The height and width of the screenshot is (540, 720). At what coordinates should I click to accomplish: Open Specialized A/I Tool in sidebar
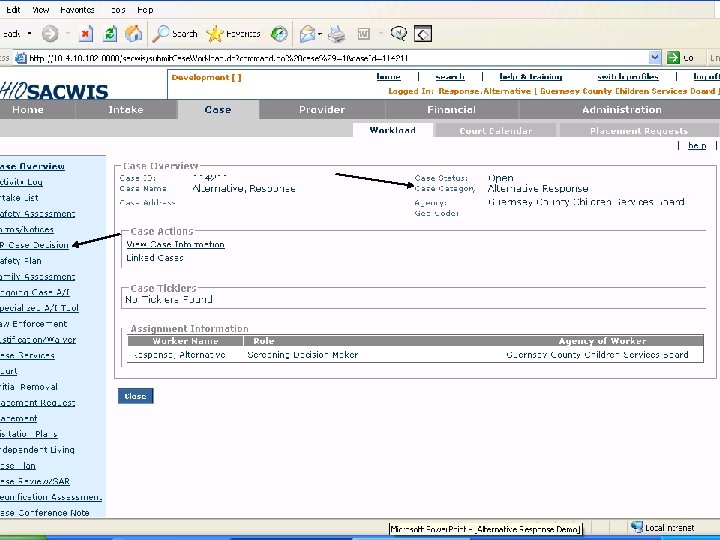[x=39, y=308]
